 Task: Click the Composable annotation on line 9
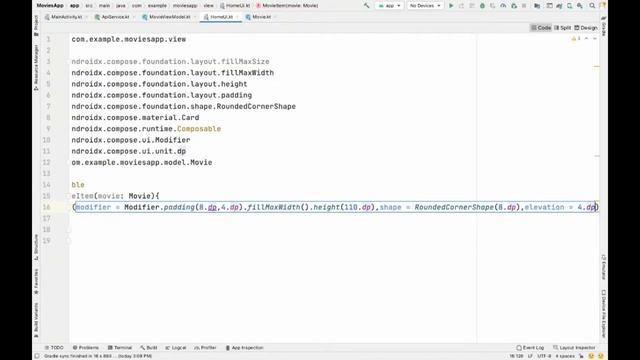click(199, 129)
